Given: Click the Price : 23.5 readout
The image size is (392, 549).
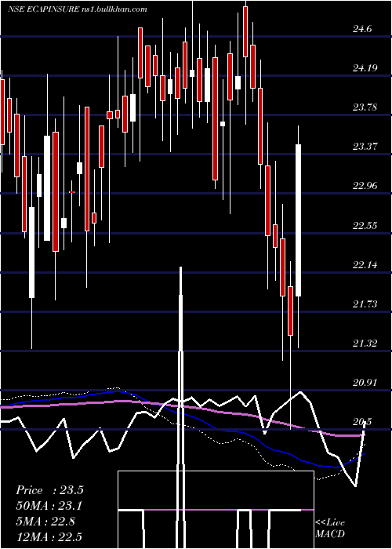Looking at the screenshot, I should coord(49,490).
